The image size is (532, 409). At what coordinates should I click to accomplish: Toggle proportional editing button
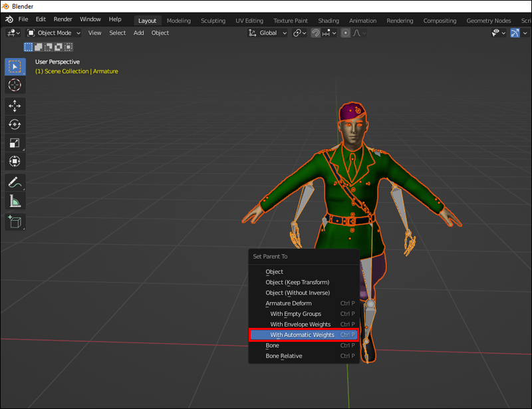point(346,33)
